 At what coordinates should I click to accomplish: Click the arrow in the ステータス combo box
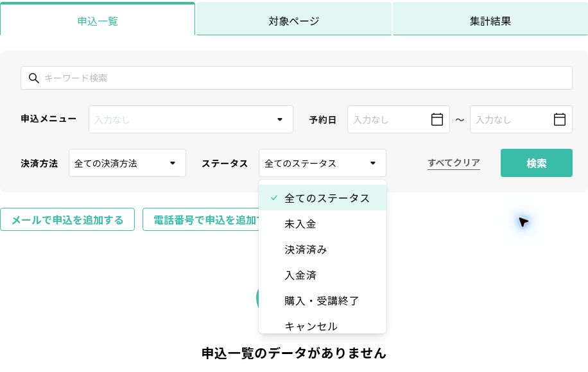[373, 163]
